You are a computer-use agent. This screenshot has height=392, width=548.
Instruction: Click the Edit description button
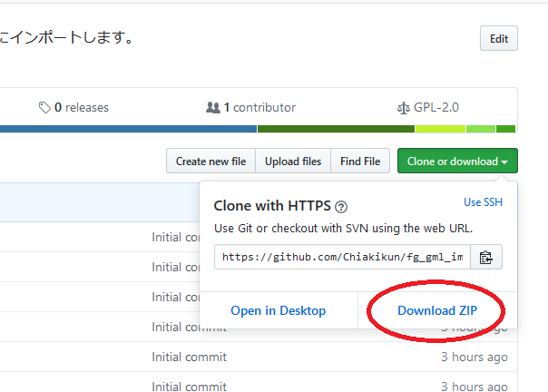pos(499,38)
